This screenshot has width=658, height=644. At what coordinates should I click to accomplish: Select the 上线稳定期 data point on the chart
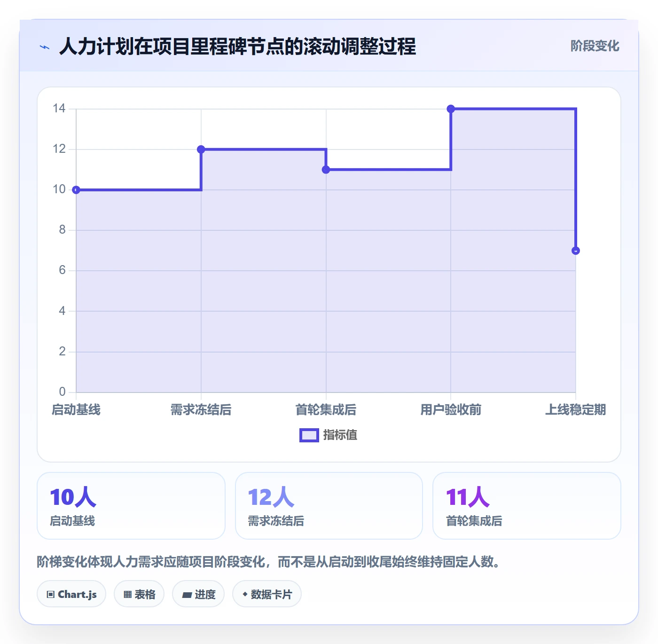coord(576,251)
